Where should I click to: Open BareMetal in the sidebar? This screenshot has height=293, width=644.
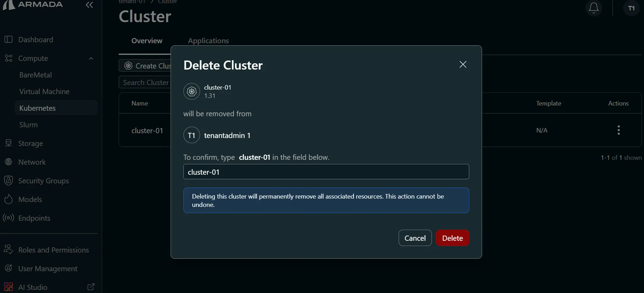coord(35,75)
